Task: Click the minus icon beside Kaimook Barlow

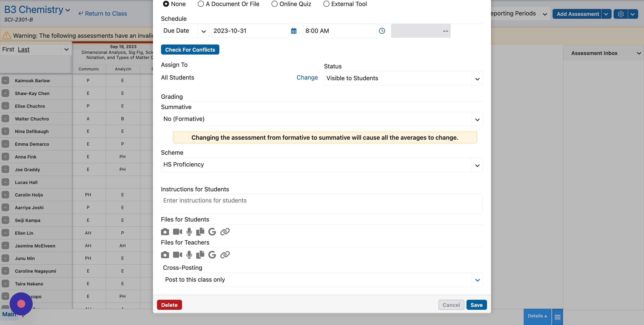Action: (x=5, y=80)
